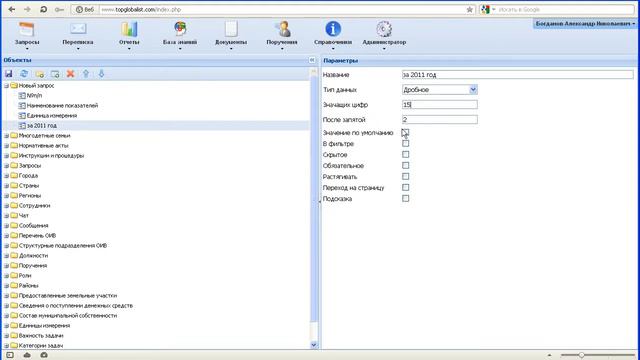Click the camera icon in the bottom status bar
This screenshot has height=360, width=640.
44,355
